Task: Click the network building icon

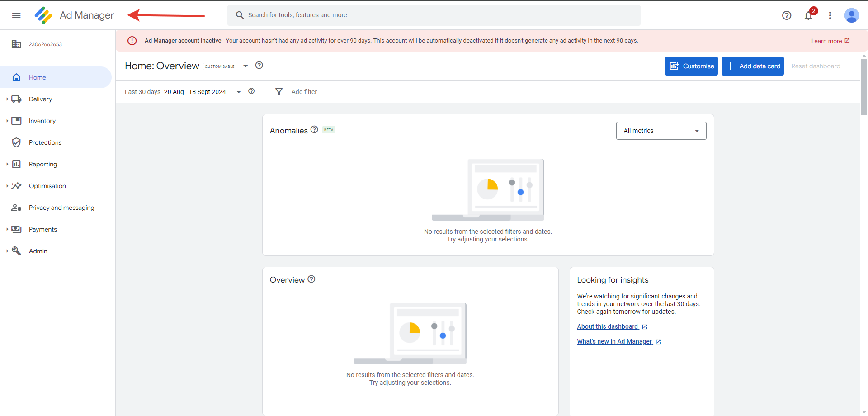Action: coord(16,44)
